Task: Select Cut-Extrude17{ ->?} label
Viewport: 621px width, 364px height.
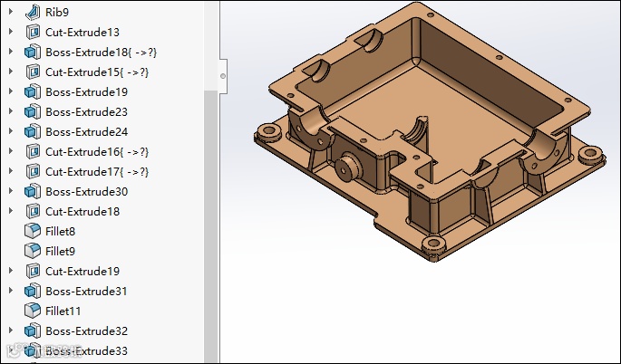Action: click(x=97, y=172)
